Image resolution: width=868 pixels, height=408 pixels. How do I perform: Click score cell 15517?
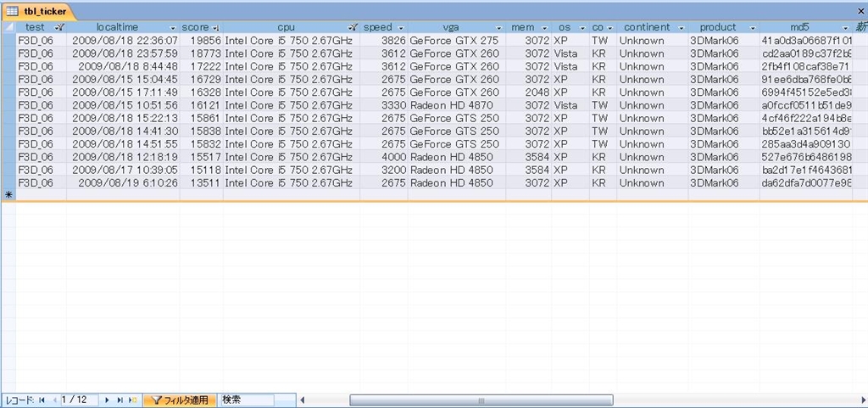202,157
